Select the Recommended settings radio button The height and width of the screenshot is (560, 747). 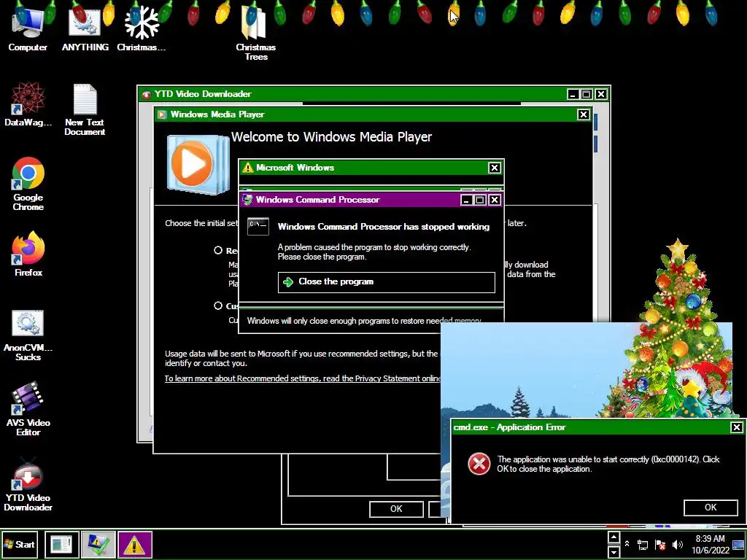pos(218,251)
